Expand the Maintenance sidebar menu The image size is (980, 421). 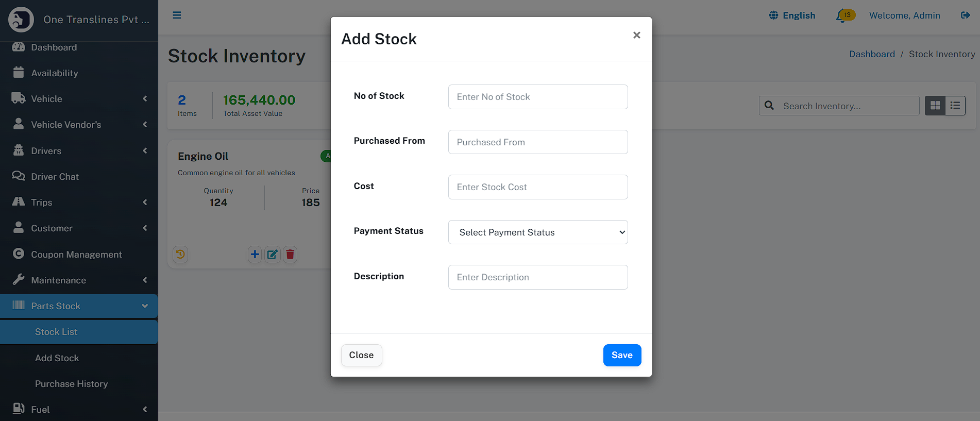(79, 280)
